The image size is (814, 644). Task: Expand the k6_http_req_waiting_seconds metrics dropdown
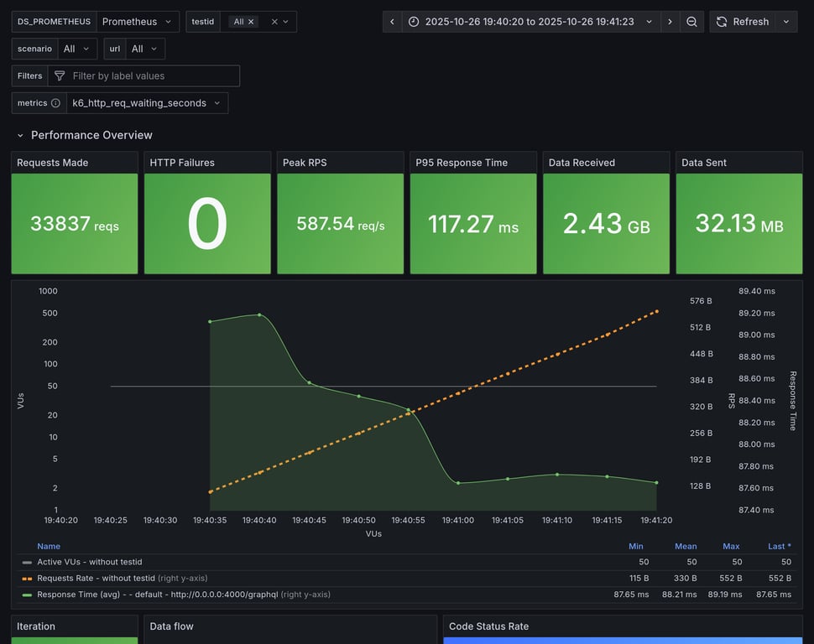[146, 103]
